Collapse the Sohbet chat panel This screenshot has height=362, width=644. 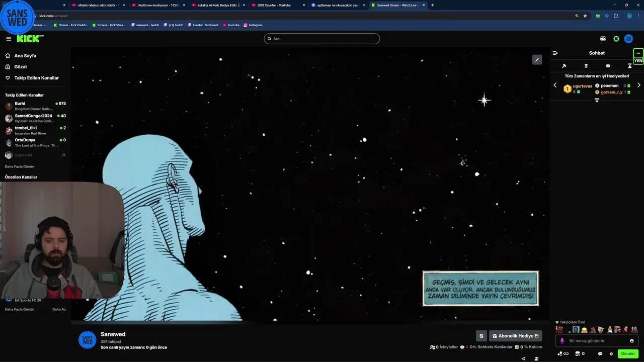tap(555, 53)
